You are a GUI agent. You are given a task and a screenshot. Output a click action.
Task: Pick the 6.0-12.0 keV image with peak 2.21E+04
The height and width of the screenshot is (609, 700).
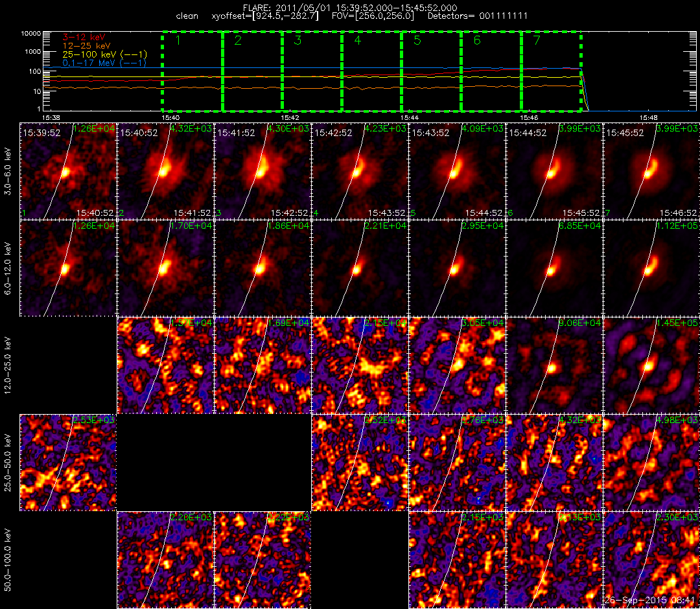(360, 269)
